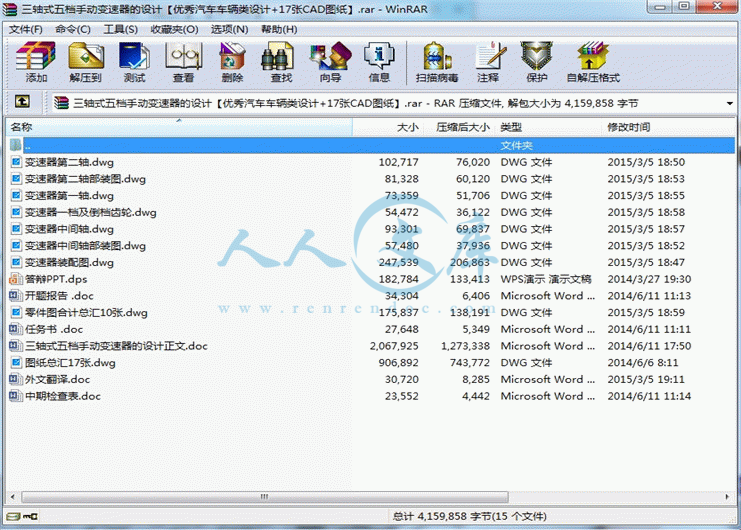Sort by the 名称 column header
This screenshot has height=530, width=741.
tap(180, 127)
